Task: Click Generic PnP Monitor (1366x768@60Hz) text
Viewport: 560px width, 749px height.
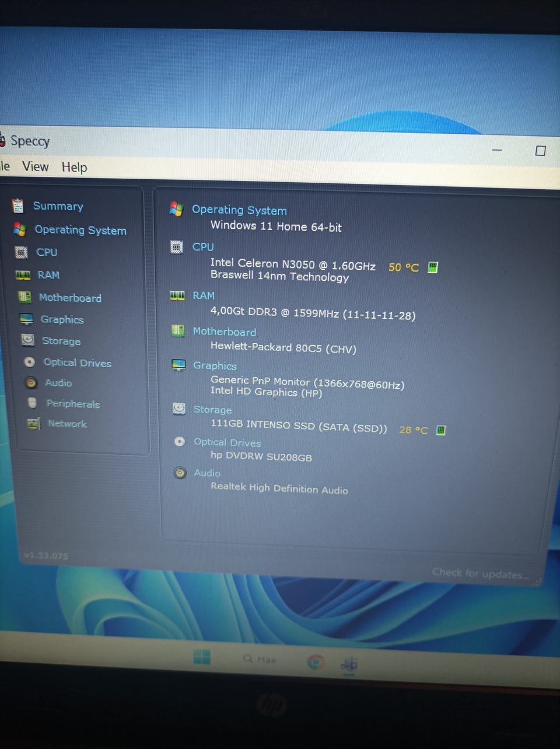Action: tap(307, 382)
